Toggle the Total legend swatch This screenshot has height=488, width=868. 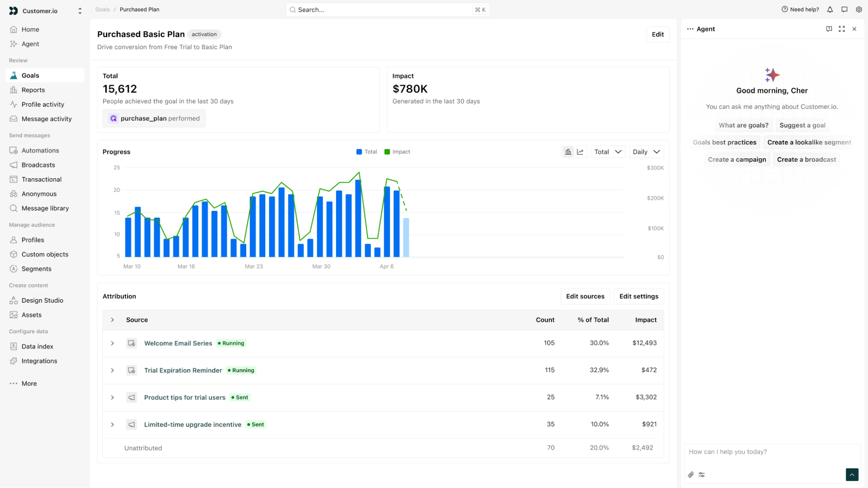click(x=359, y=152)
